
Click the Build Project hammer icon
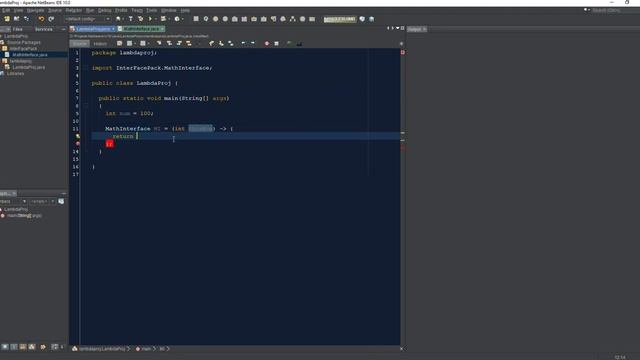(x=131, y=19)
